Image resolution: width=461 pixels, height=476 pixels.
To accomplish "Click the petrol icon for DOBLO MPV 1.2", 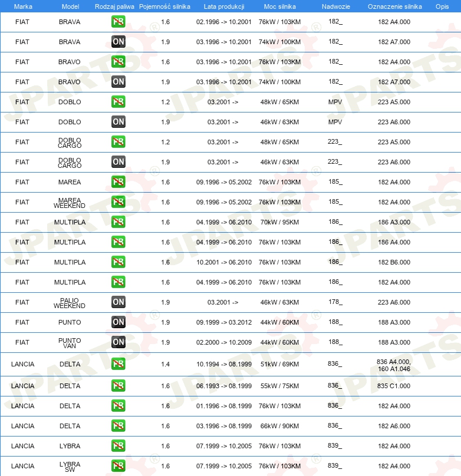I will [x=118, y=102].
